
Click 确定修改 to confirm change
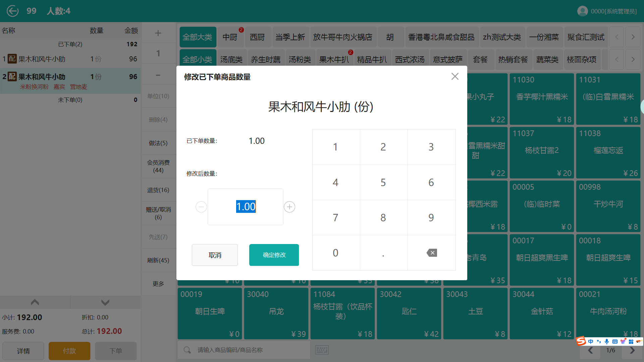tap(274, 255)
